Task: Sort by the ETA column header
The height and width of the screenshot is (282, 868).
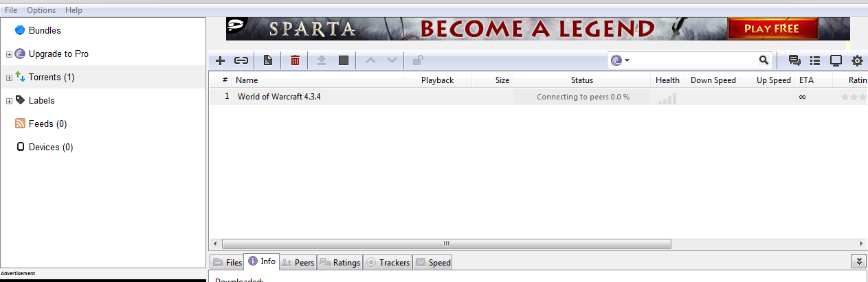Action: click(813, 80)
